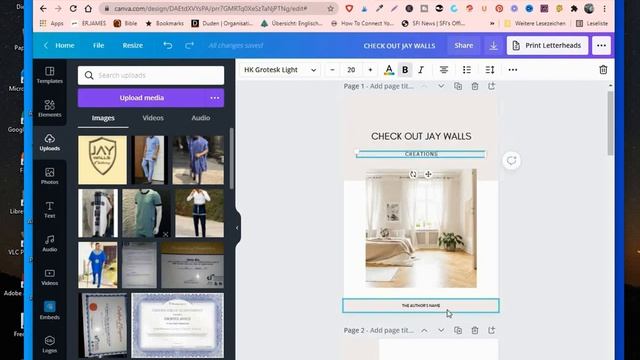640x360 pixels.
Task: Open text color picker
Action: coord(389,70)
